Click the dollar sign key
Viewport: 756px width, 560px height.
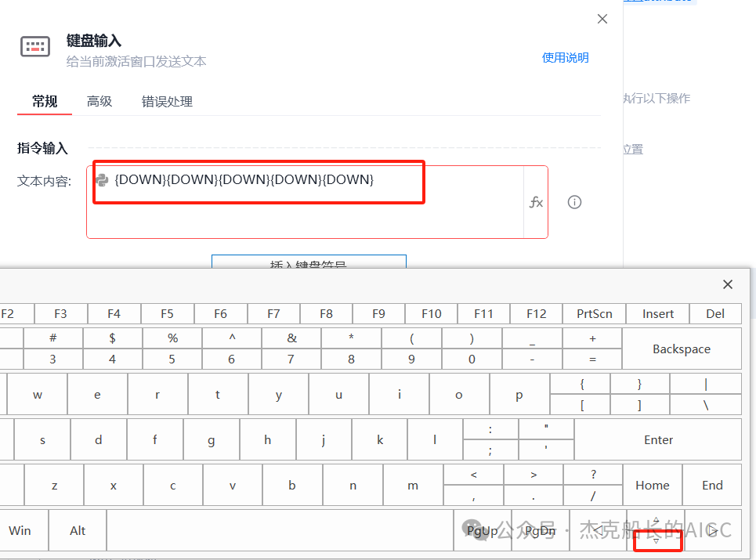tap(112, 338)
